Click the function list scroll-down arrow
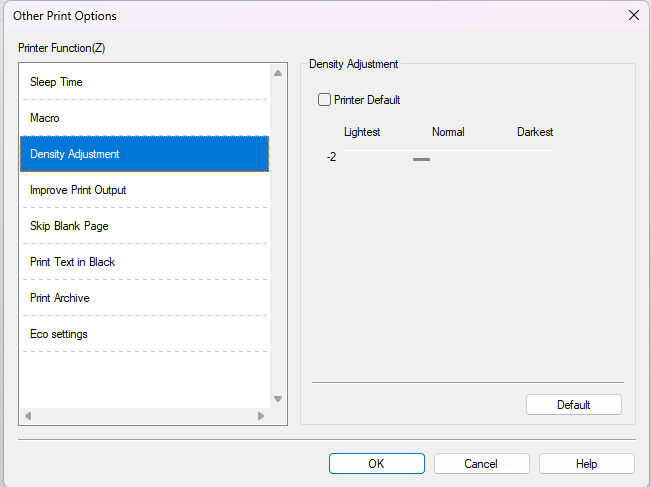Image resolution: width=651 pixels, height=487 pixels. click(x=278, y=399)
